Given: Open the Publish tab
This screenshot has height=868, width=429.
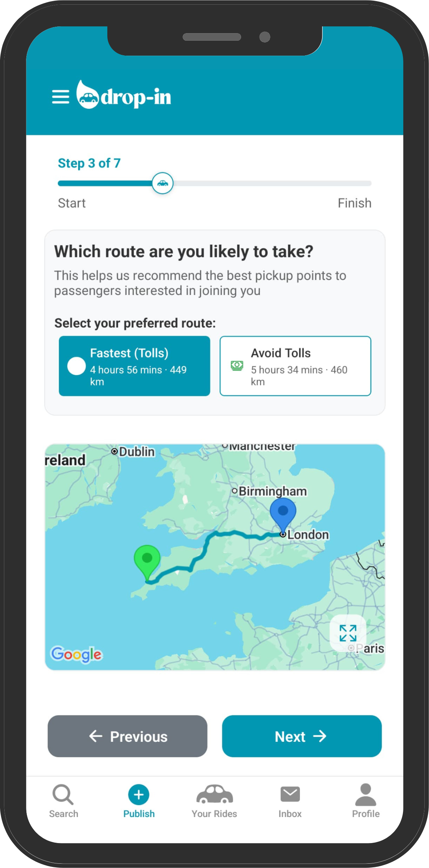Looking at the screenshot, I should [x=139, y=801].
